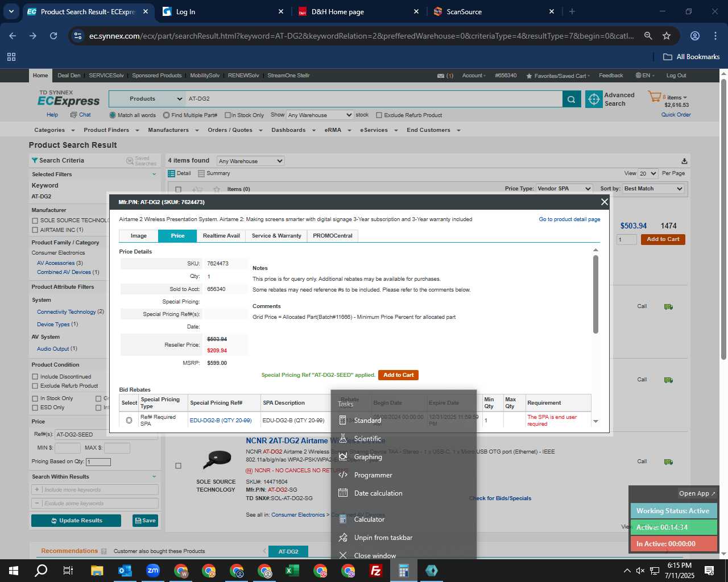Open the shopping cart icon
728x582 pixels.
(x=654, y=97)
